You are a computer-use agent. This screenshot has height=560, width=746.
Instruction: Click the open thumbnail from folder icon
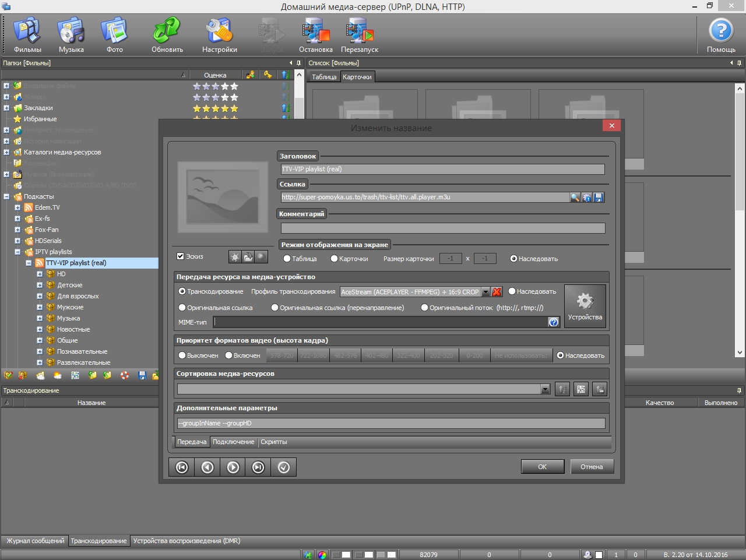tap(248, 257)
